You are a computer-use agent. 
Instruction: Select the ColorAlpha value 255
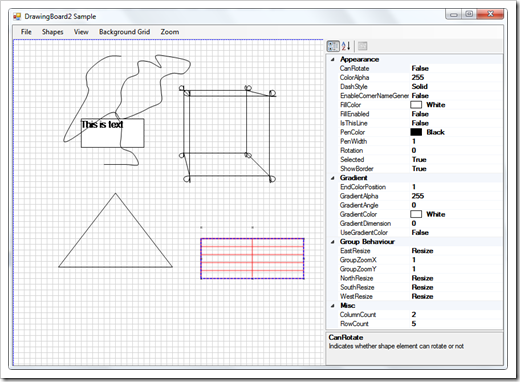[418, 77]
